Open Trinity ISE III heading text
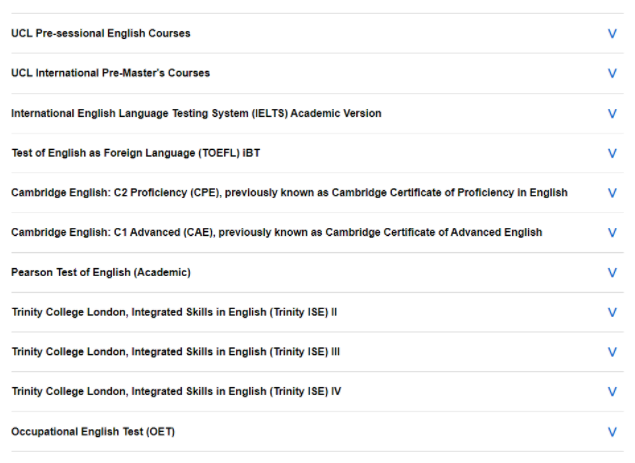 point(176,352)
